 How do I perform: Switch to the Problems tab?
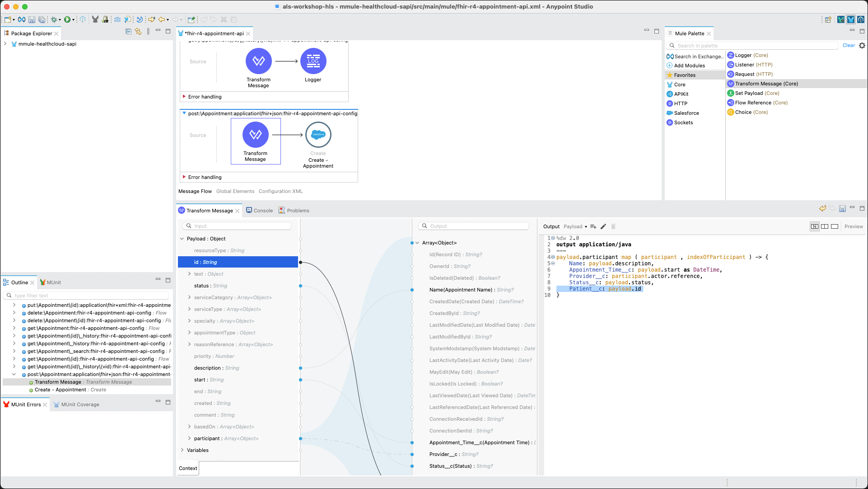tap(294, 211)
